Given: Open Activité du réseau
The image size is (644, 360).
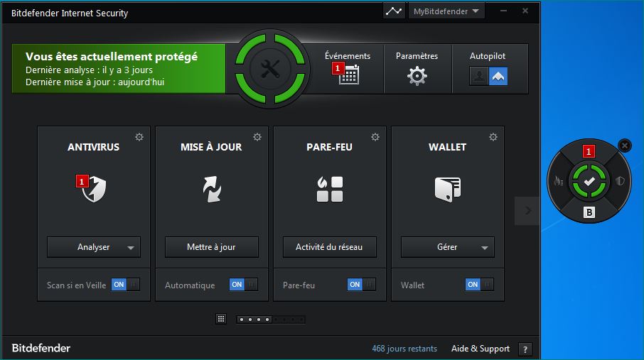Looking at the screenshot, I should click(x=329, y=247).
